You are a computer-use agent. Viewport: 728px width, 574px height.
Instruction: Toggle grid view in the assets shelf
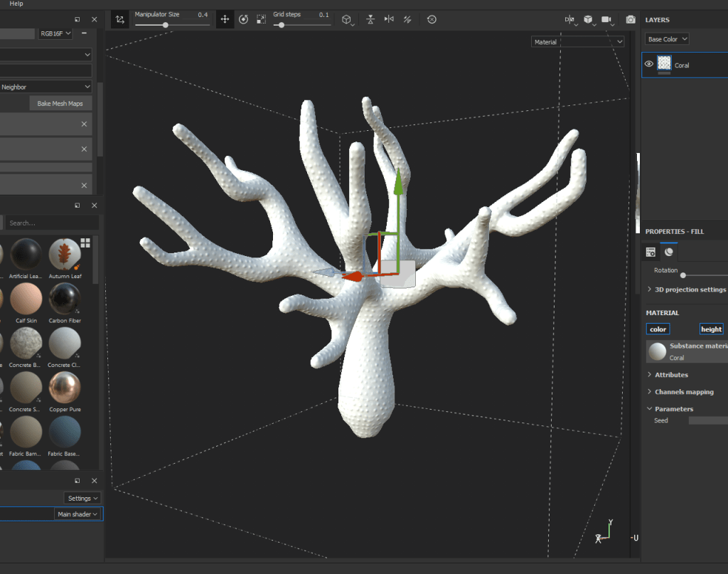tap(85, 243)
